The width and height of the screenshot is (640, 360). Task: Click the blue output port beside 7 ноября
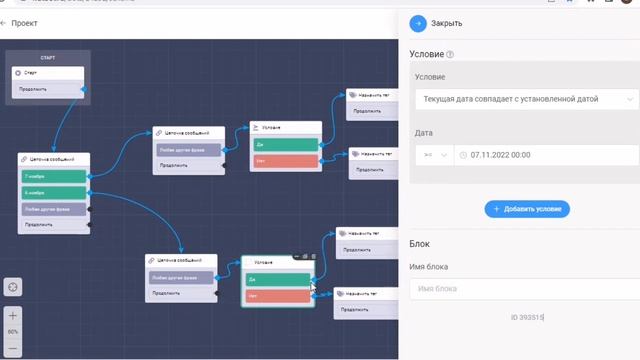(x=89, y=176)
